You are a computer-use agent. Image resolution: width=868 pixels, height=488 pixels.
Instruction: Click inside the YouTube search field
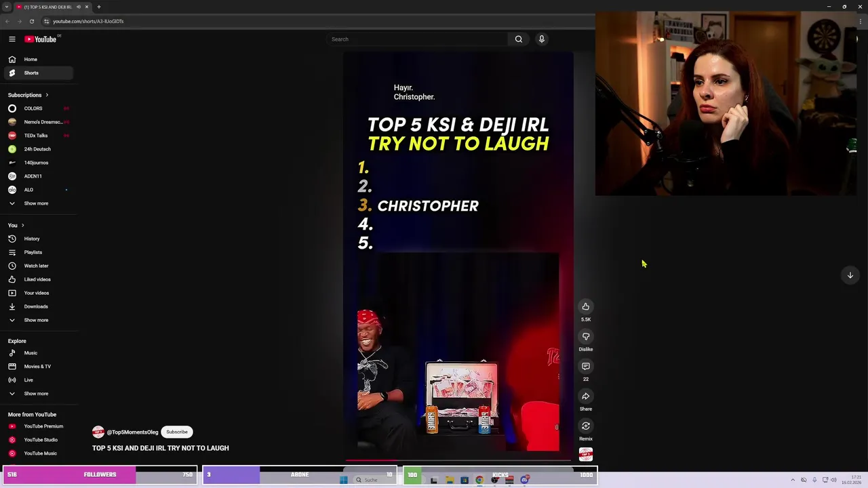click(417, 39)
